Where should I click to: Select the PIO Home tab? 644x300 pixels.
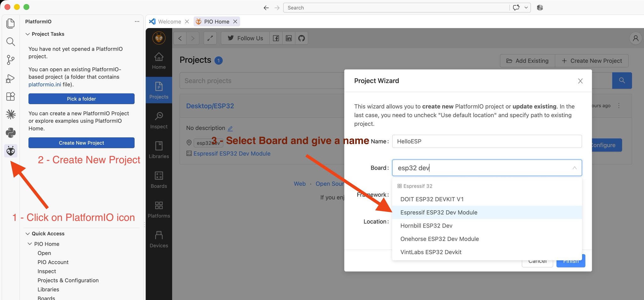[x=216, y=21]
